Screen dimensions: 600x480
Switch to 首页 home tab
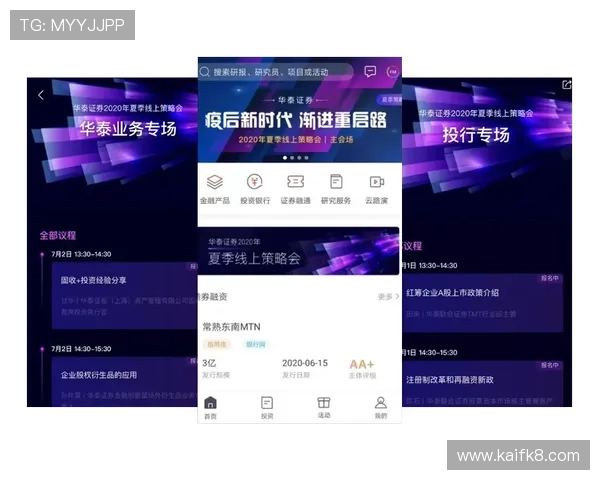click(210, 408)
